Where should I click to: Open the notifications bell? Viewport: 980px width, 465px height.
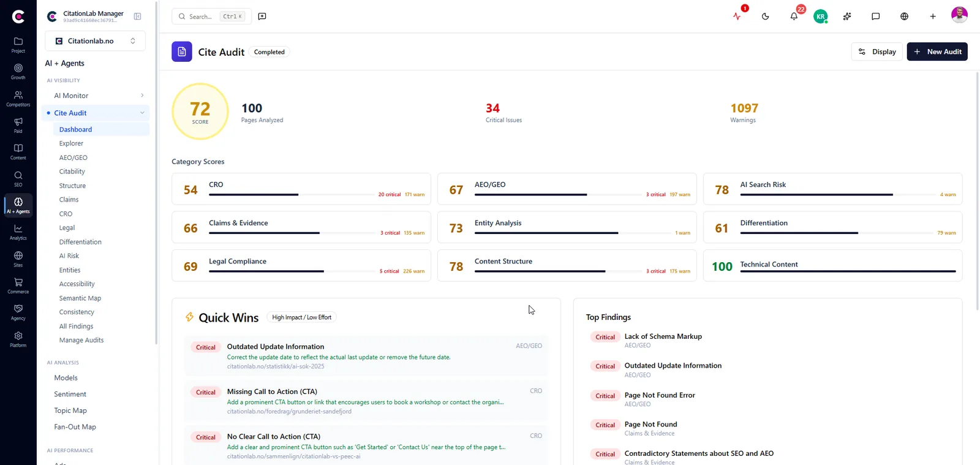click(x=794, y=17)
